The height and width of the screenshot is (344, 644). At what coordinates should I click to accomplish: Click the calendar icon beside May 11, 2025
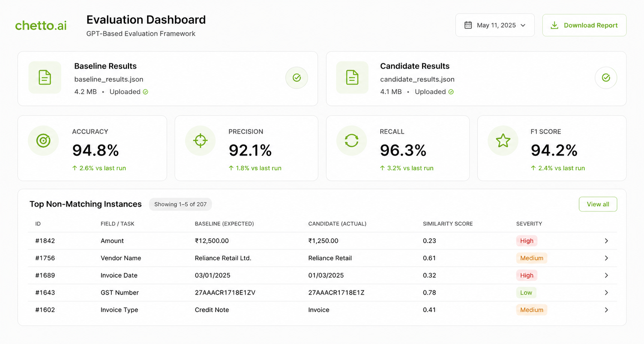468,25
